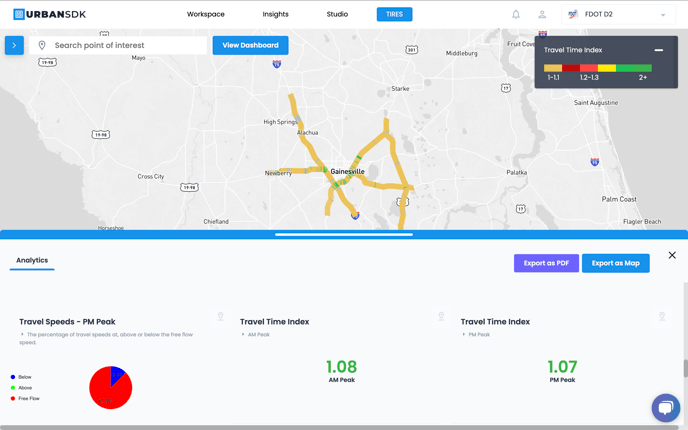Click Export as PDF
Viewport: 688px width, 430px height.
(546, 263)
